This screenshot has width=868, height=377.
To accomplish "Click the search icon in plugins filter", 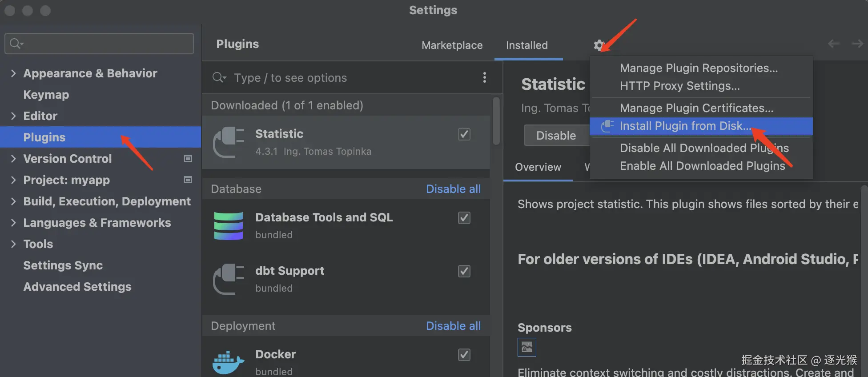I will pyautogui.click(x=219, y=77).
